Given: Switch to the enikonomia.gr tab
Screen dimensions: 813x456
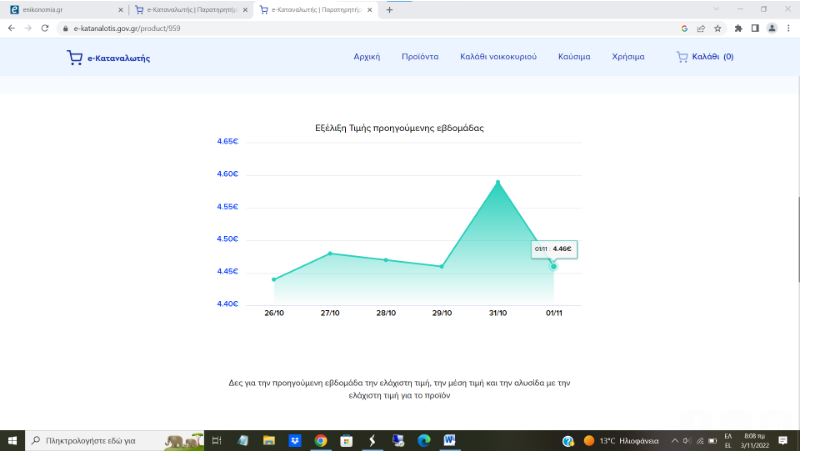Looking at the screenshot, I should (x=60, y=10).
